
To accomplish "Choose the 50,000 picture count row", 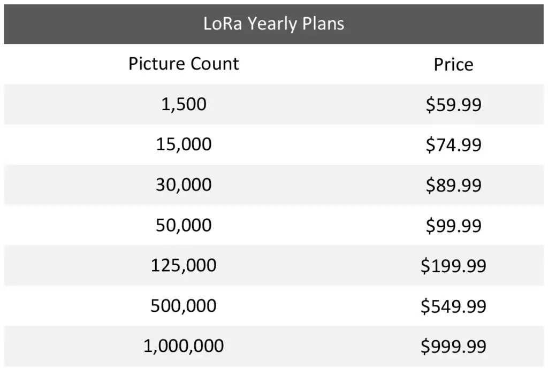I will [184, 225].
